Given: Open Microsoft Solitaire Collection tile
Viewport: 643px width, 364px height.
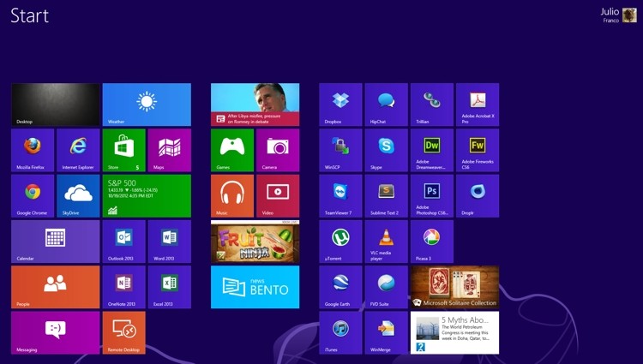Looking at the screenshot, I should [x=454, y=287].
